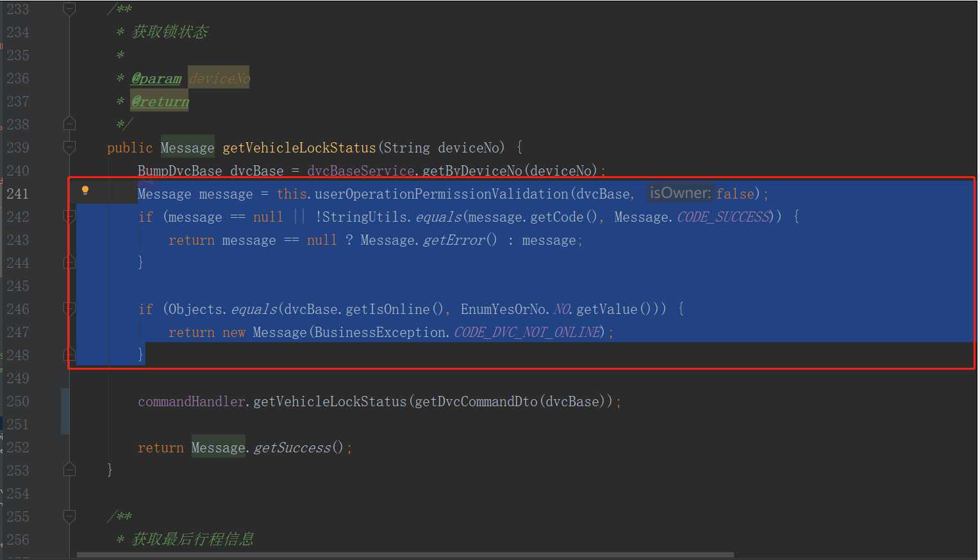
Task: Click line number 250 in the gutter
Action: [18, 401]
